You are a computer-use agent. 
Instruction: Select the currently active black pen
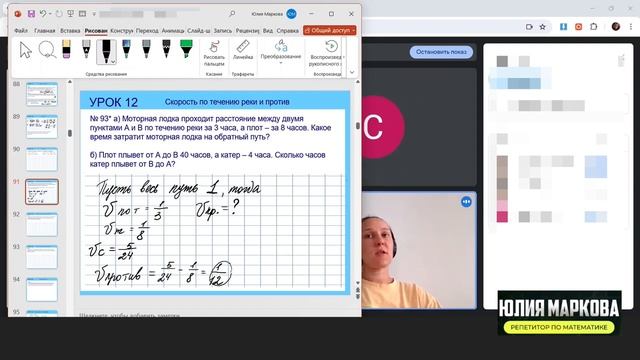[x=106, y=51]
